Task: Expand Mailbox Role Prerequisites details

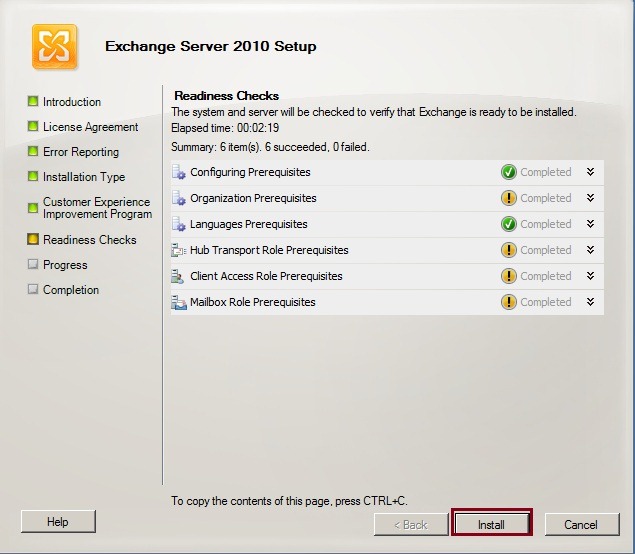Action: click(x=590, y=302)
